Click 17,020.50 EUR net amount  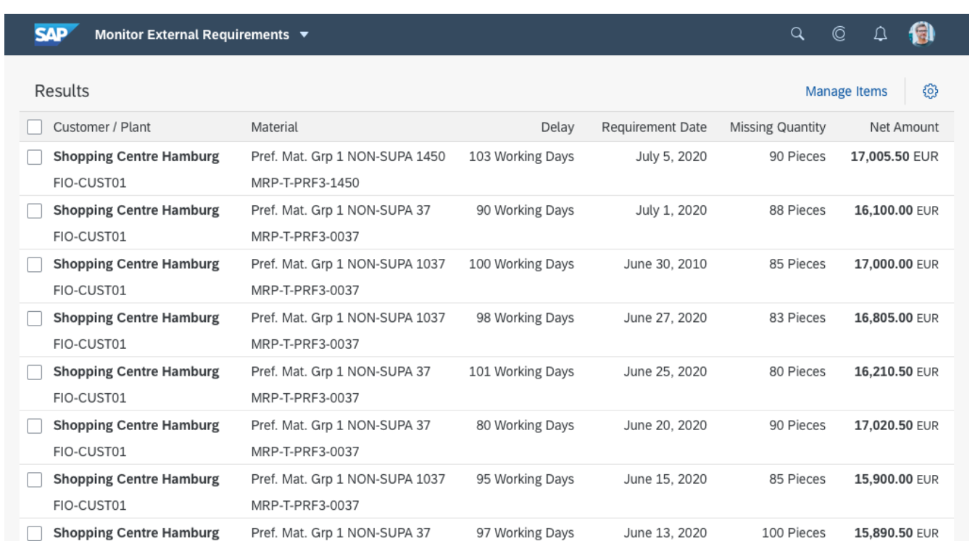pos(896,424)
